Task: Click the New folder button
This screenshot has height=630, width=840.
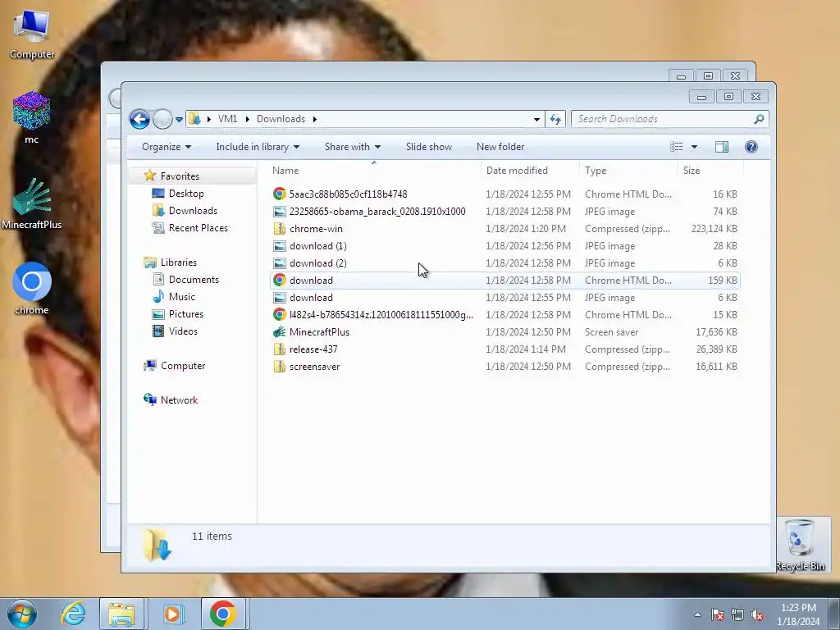Action: (500, 147)
